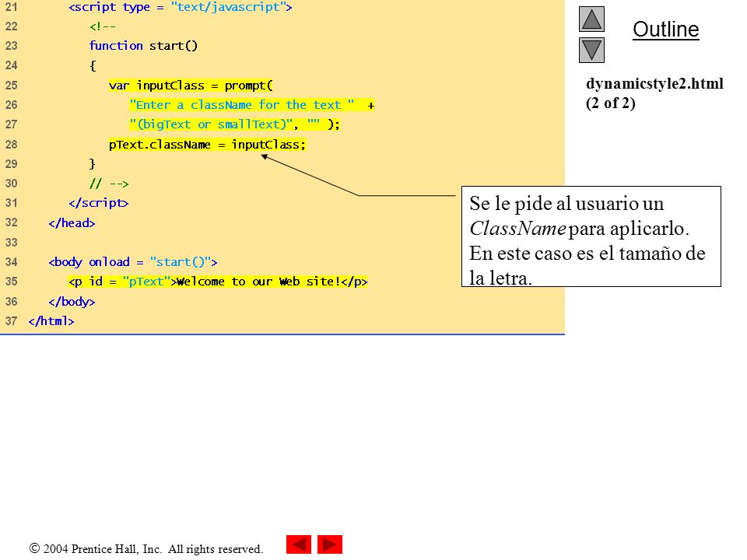
Task: Select the filename dynamicstyle2.html
Action: [x=654, y=83]
